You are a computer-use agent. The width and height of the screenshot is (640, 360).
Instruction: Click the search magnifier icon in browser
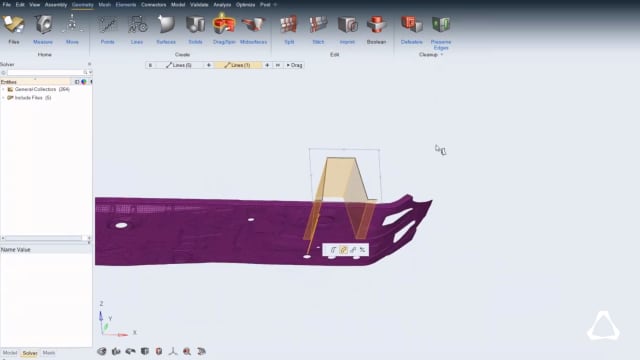click(x=85, y=73)
